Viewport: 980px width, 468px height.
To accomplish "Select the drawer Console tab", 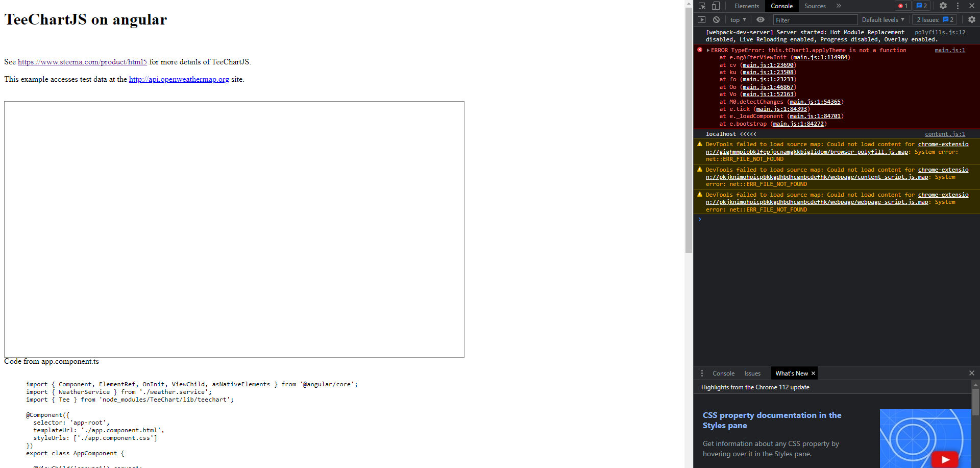I will (x=723, y=373).
